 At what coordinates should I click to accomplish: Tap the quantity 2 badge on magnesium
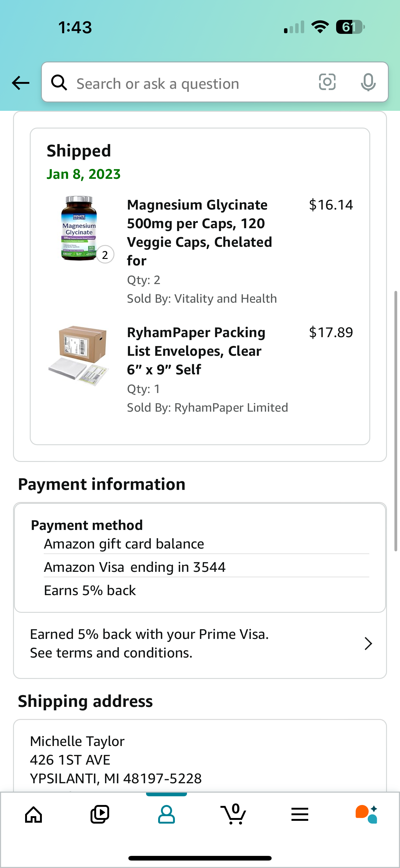[105, 255]
